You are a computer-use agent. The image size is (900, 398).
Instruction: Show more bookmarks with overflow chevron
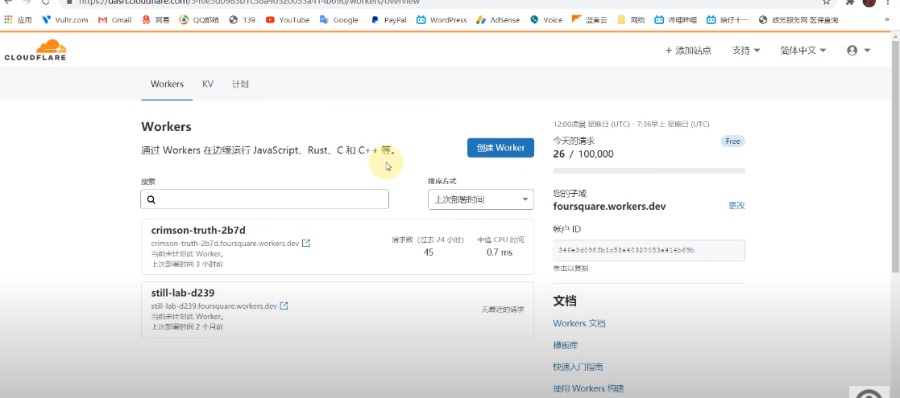pyautogui.click(x=887, y=20)
